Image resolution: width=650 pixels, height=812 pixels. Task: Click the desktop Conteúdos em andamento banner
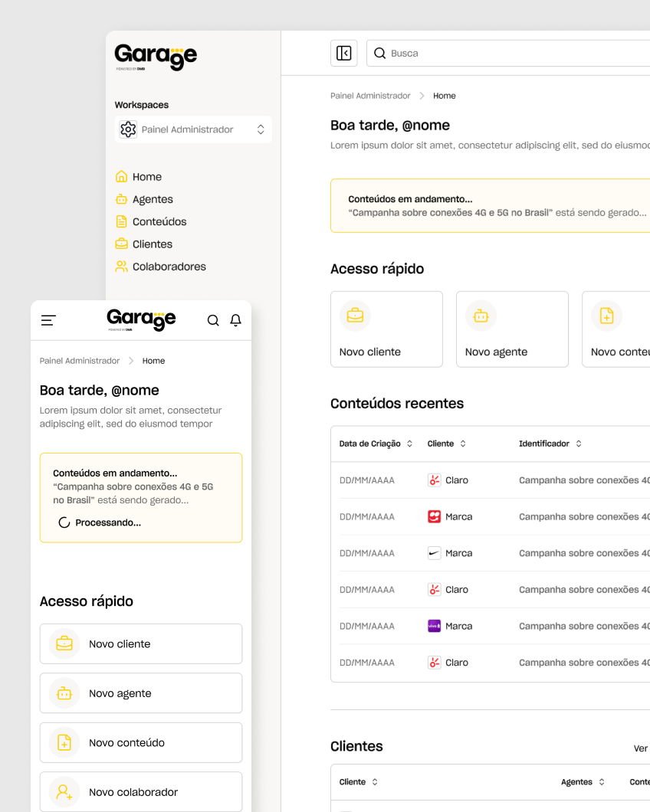coord(491,205)
